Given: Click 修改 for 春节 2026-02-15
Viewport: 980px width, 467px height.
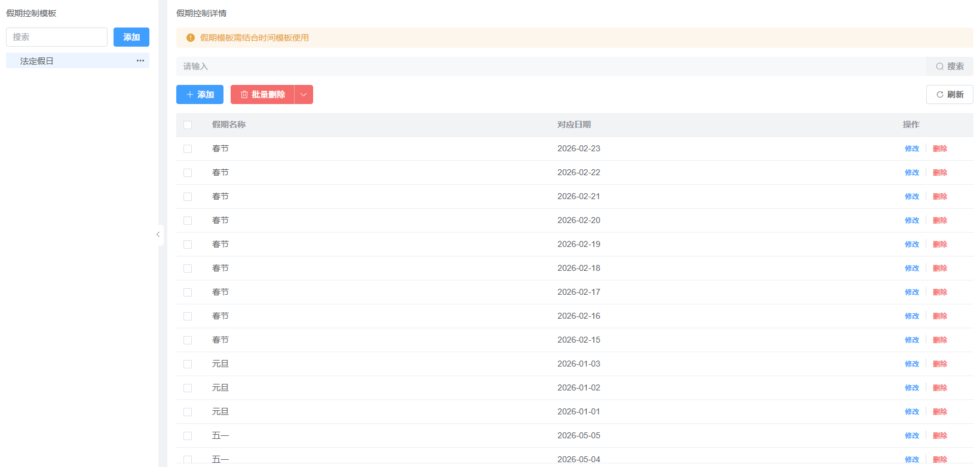Looking at the screenshot, I should pos(912,340).
